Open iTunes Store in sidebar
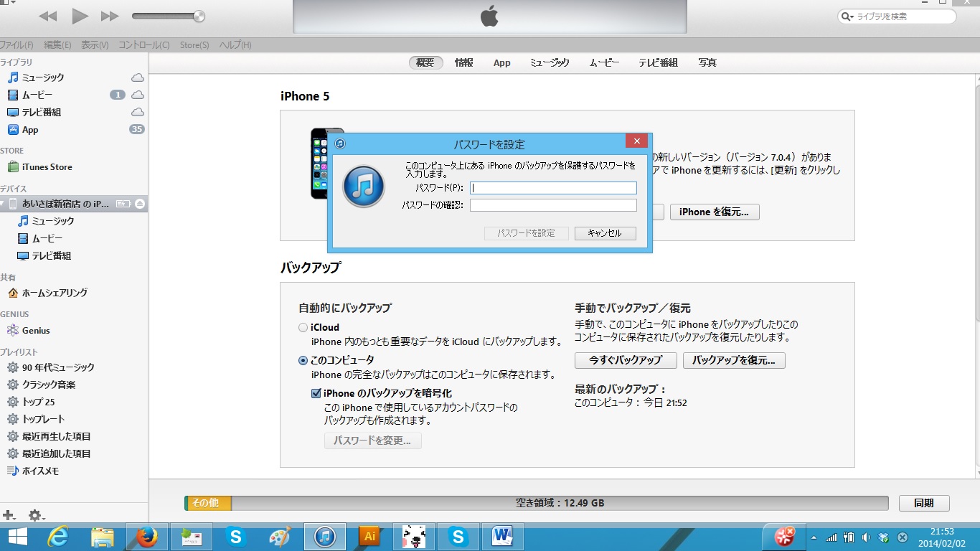980x551 pixels. (47, 167)
